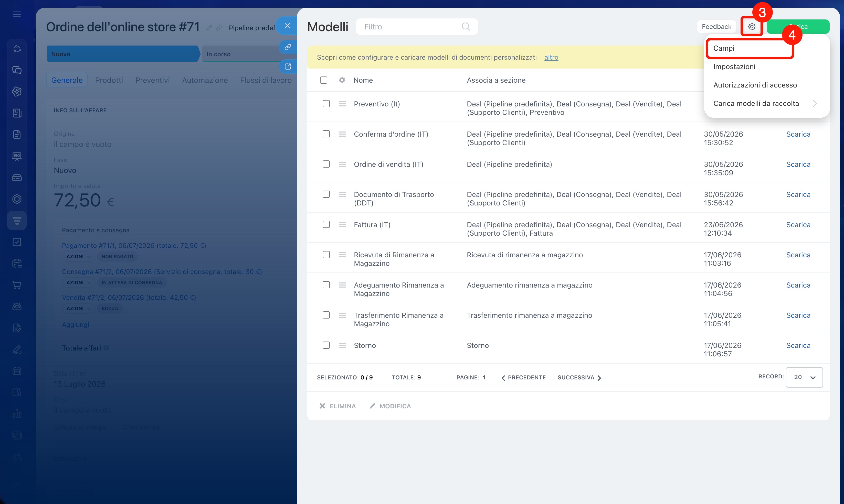This screenshot has width=844, height=504.
Task: Check the Preventivo (It) row checkbox
Action: tap(326, 104)
